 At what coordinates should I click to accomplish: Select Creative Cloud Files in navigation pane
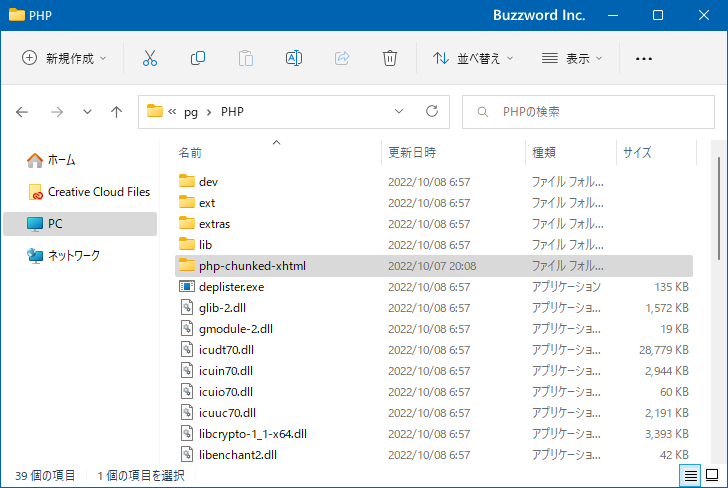[80, 192]
